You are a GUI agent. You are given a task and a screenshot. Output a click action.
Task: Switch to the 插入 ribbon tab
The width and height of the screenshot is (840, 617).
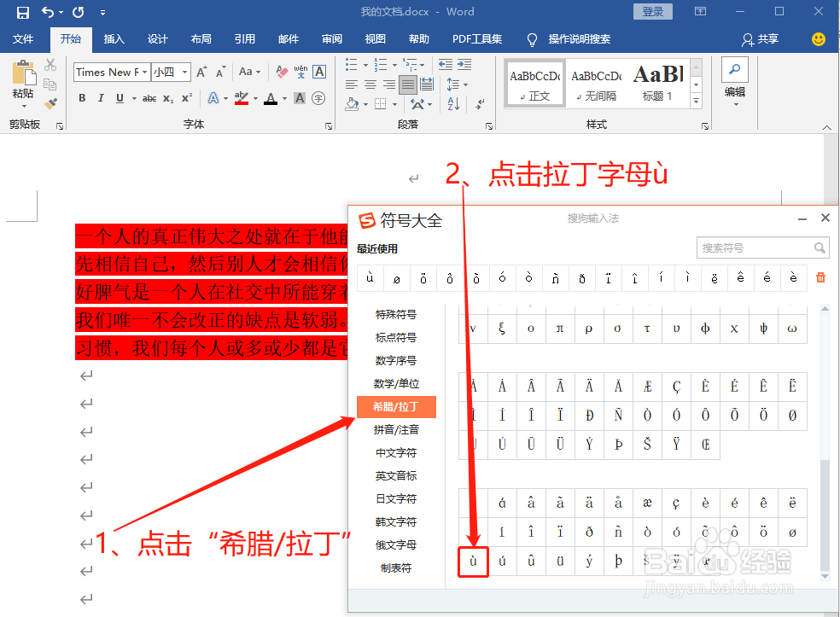(x=115, y=38)
